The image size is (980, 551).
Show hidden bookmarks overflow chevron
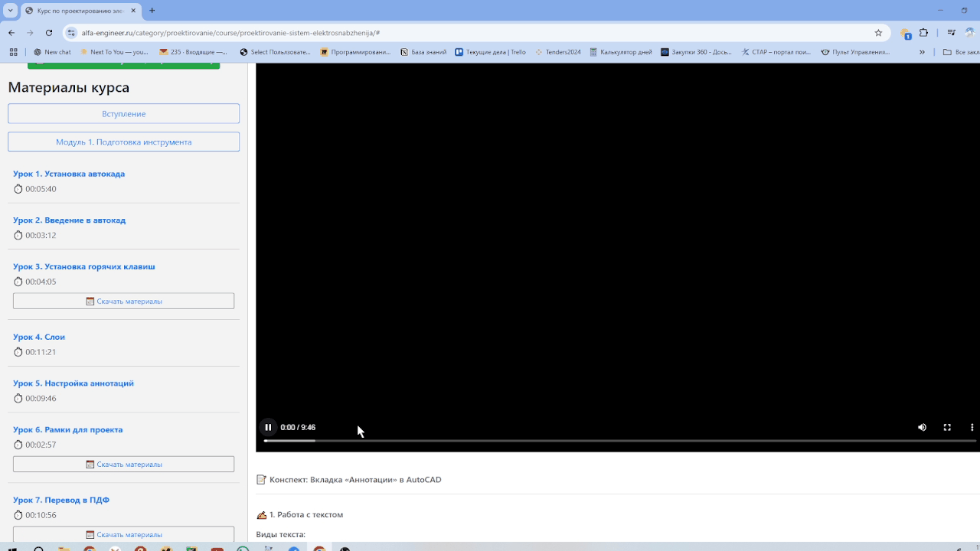[x=922, y=52]
